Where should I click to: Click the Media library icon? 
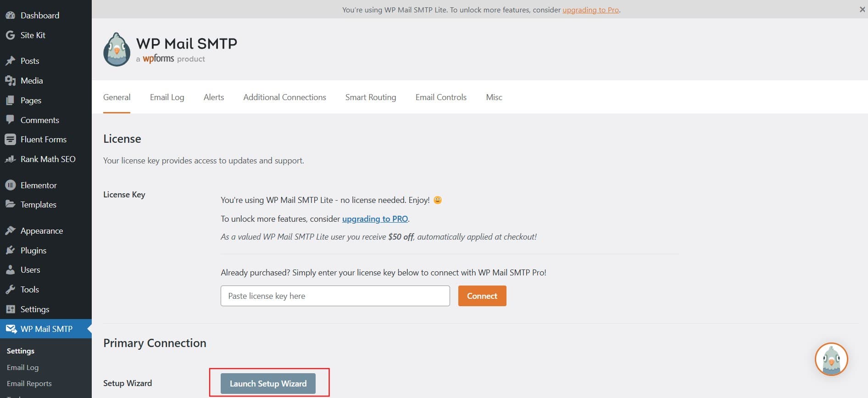click(x=10, y=80)
